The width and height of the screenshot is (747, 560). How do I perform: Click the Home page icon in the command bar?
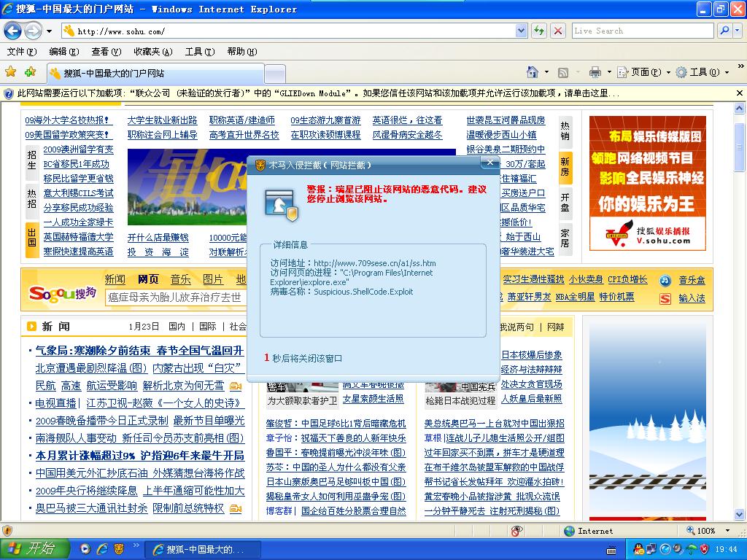pos(532,72)
